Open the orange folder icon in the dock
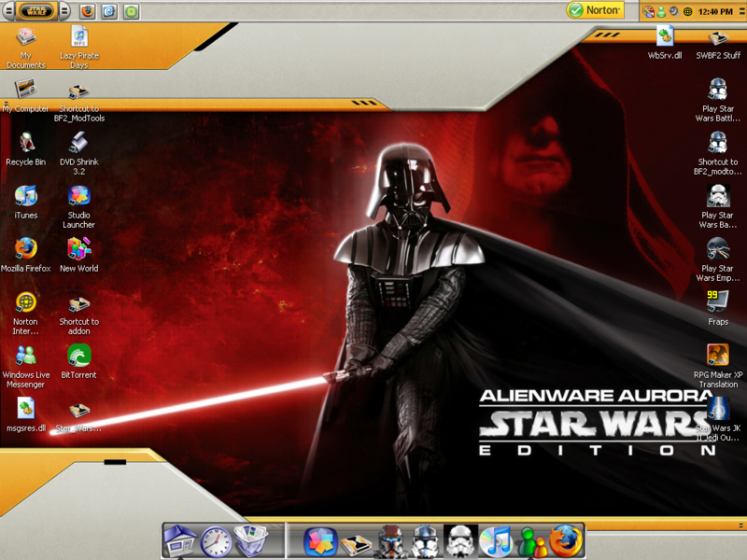The height and width of the screenshot is (560, 747). [x=356, y=544]
